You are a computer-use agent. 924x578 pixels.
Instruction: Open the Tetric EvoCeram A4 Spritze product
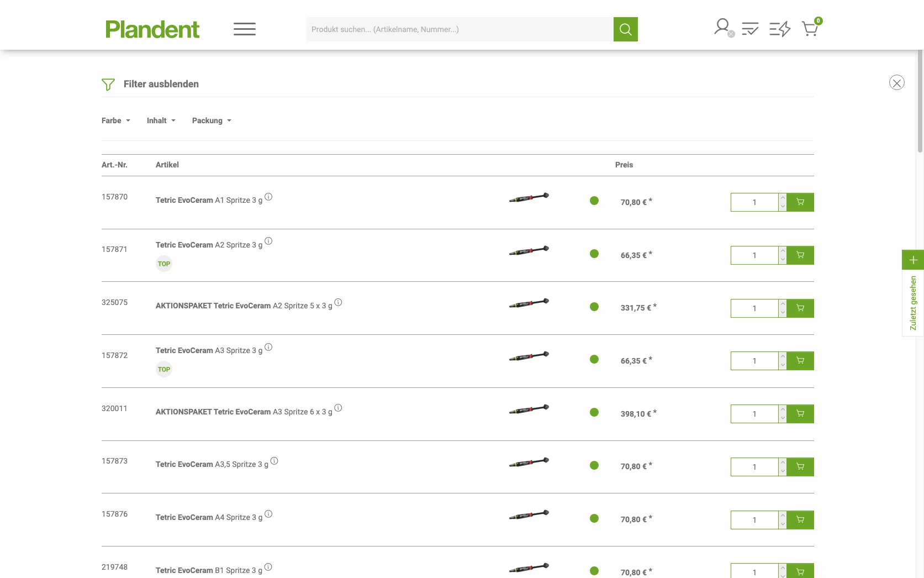(x=209, y=517)
